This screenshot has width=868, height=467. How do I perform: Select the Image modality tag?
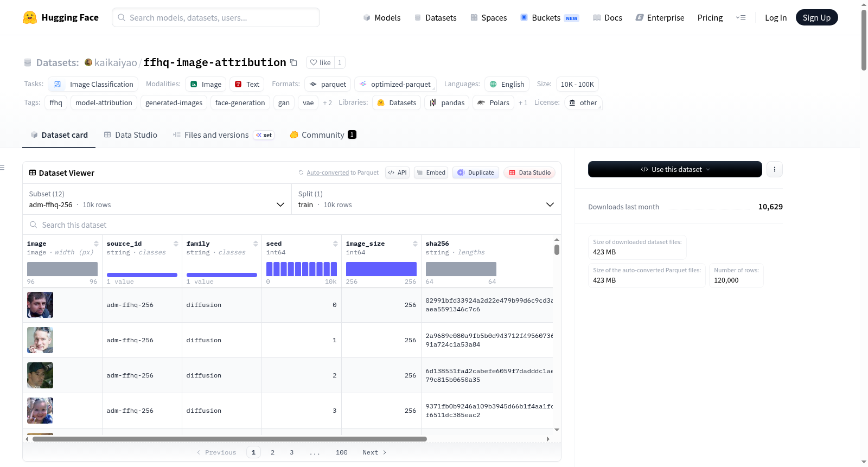(x=206, y=84)
